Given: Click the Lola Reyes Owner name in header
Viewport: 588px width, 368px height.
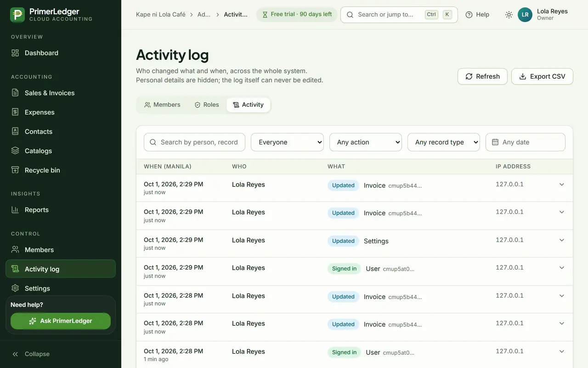Looking at the screenshot, I should point(552,15).
